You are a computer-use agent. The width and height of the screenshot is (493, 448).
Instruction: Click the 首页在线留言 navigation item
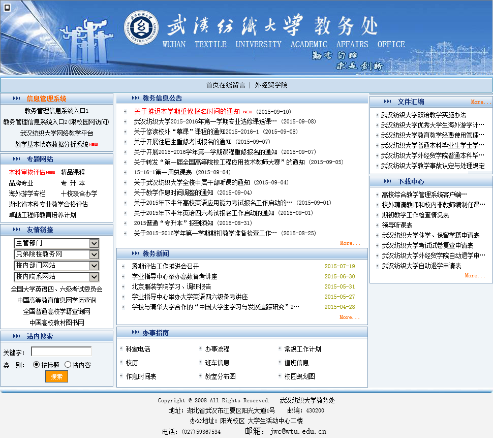pos(226,85)
